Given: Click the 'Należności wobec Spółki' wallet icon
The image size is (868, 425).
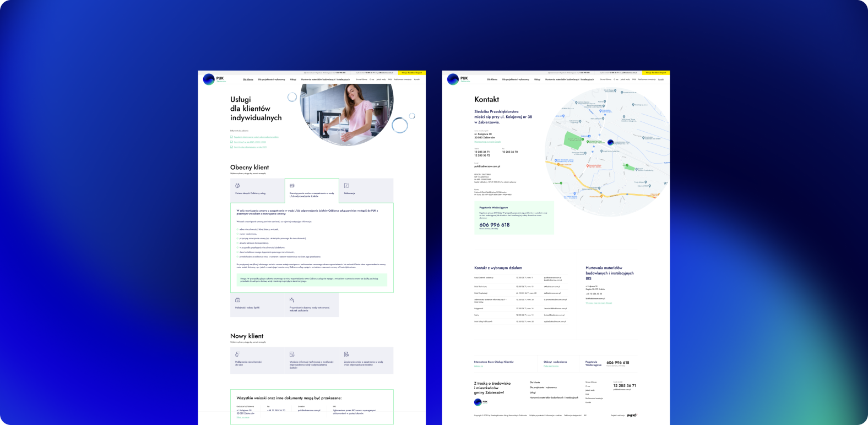Looking at the screenshot, I should click(237, 300).
